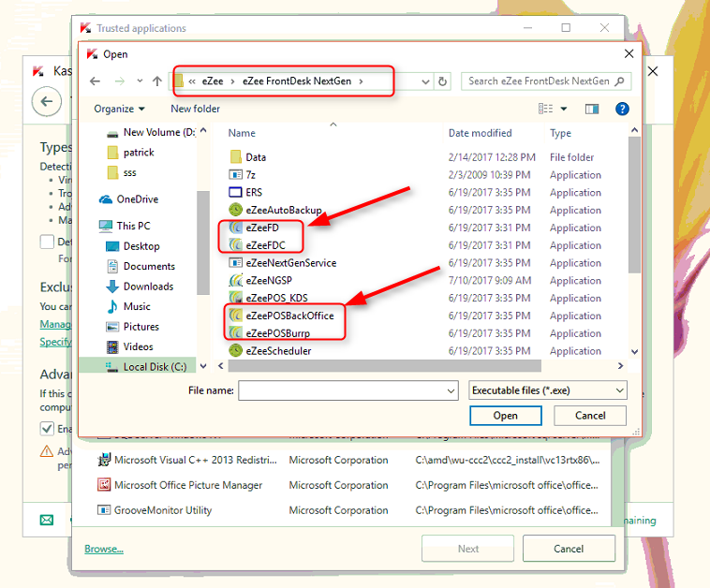Select the eZeePOSBurrp application icon
The image size is (710, 588).
[235, 333]
